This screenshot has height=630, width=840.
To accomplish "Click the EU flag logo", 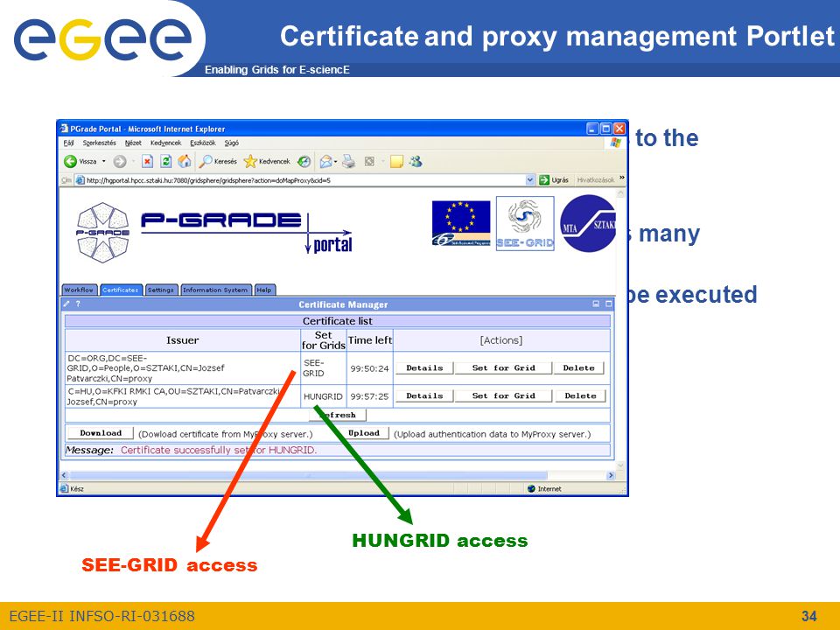I will click(461, 223).
